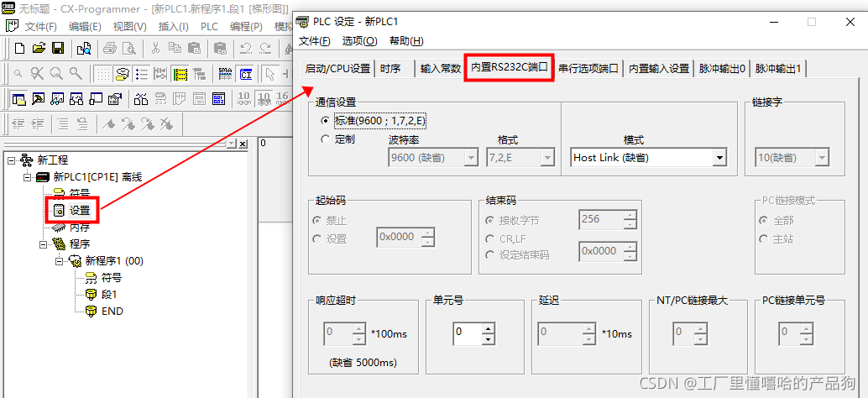Click the magnifier with cross zoom icon
The width and height of the screenshot is (868, 398).
coord(37,74)
